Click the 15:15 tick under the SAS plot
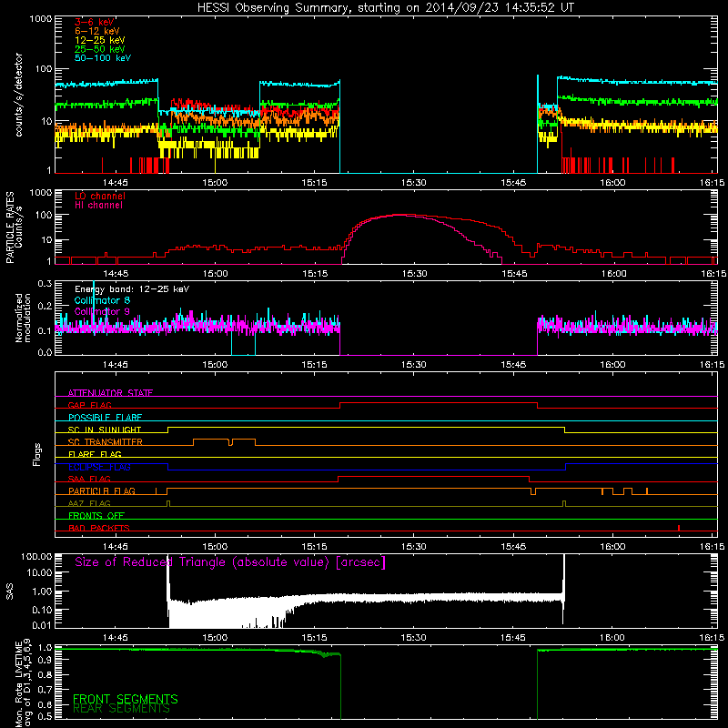This screenshot has width=728, height=728. coord(314,638)
